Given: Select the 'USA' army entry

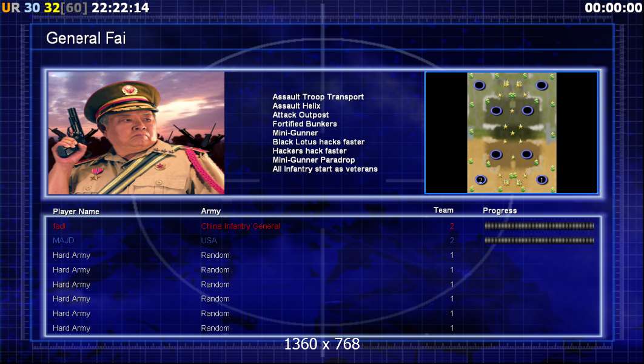Looking at the screenshot, I should tap(209, 241).
